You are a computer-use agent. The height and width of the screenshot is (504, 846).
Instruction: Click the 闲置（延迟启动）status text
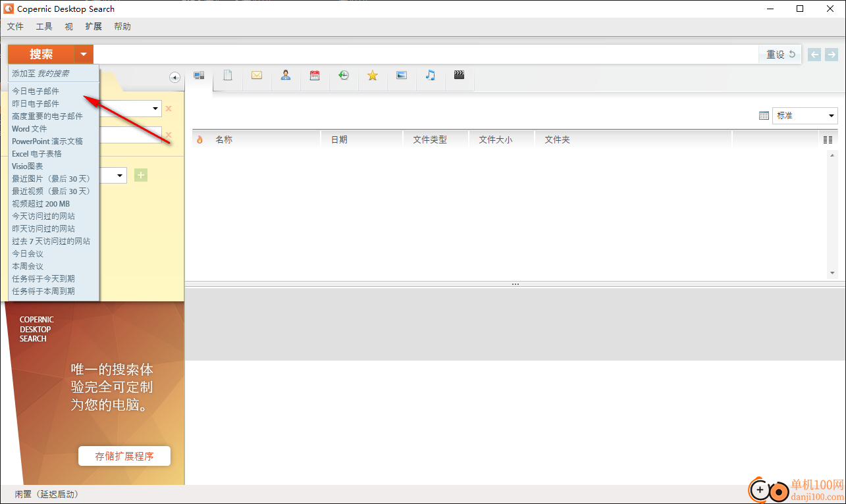point(46,494)
